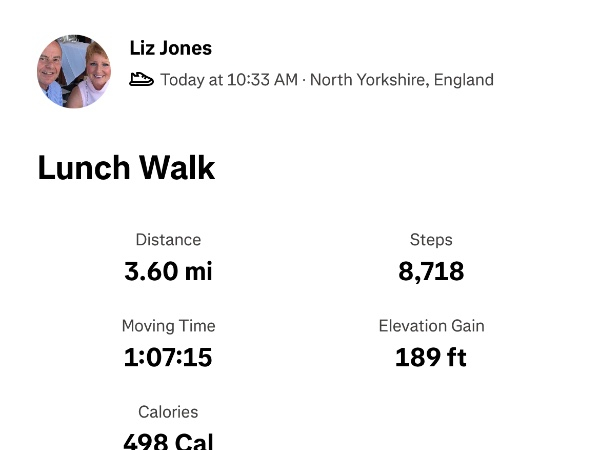Click the "ft" unit beside elevation gain

click(x=456, y=357)
